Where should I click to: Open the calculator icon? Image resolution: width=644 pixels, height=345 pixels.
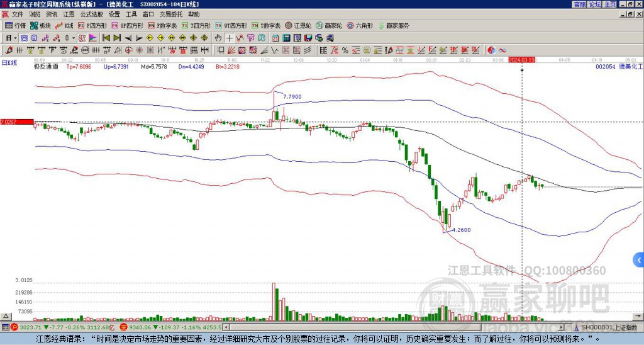click(x=287, y=38)
